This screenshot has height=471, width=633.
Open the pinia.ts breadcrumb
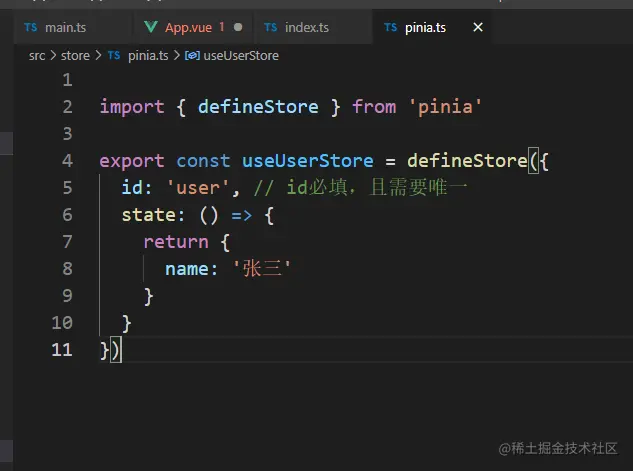pos(148,56)
